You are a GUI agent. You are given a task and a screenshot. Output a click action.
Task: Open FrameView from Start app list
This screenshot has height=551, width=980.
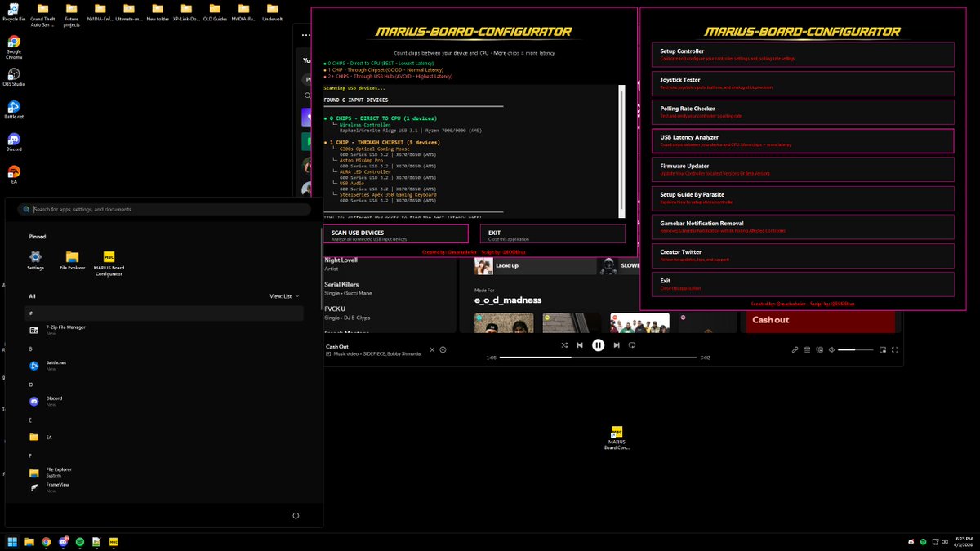[163, 487]
